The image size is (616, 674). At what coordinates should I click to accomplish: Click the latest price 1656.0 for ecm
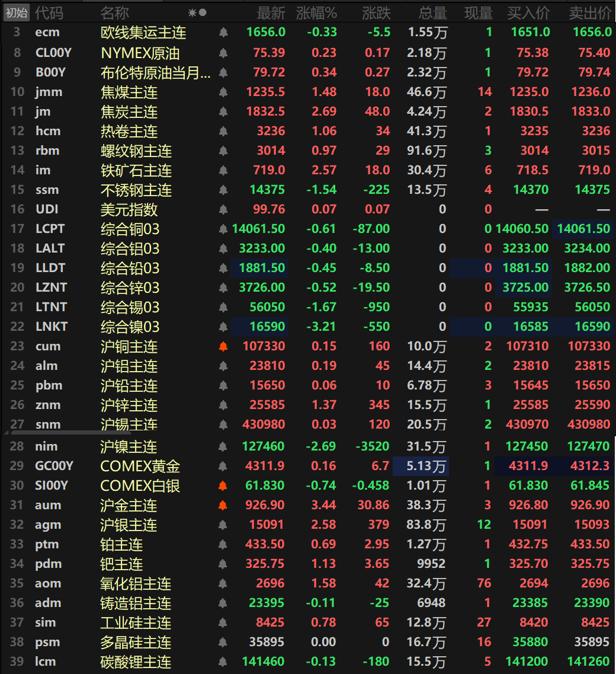(x=267, y=32)
